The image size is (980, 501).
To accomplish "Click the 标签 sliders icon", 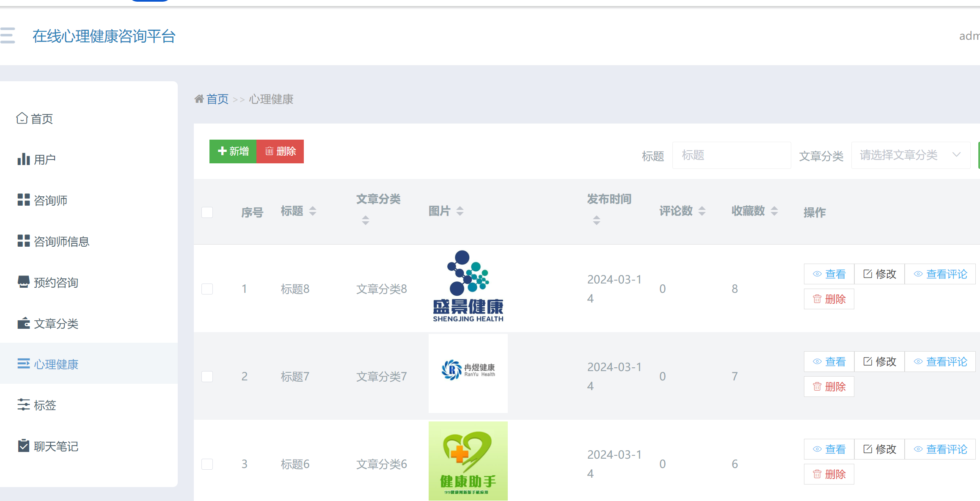I will coord(23,405).
